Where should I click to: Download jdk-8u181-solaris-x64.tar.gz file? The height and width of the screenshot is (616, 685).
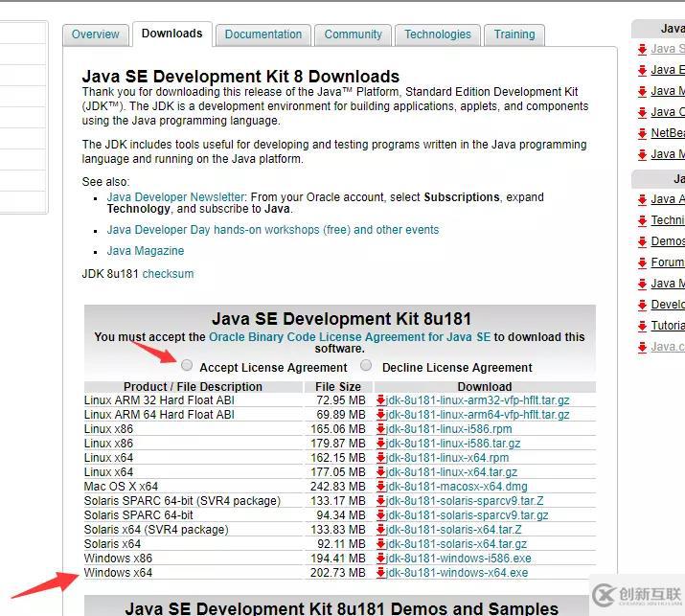pos(456,544)
